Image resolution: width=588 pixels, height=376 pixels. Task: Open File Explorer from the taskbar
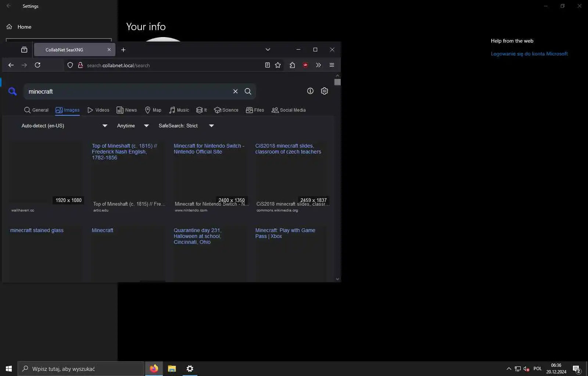[x=172, y=369]
